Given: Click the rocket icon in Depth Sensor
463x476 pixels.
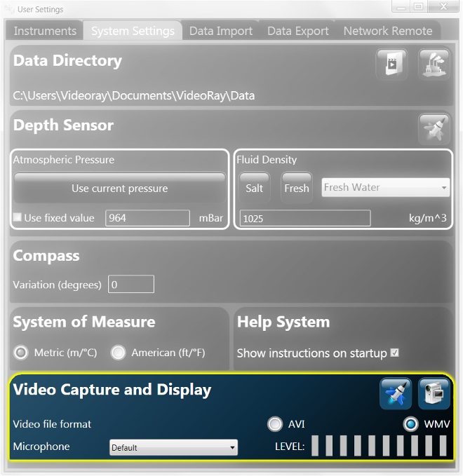Looking at the screenshot, I should (434, 129).
